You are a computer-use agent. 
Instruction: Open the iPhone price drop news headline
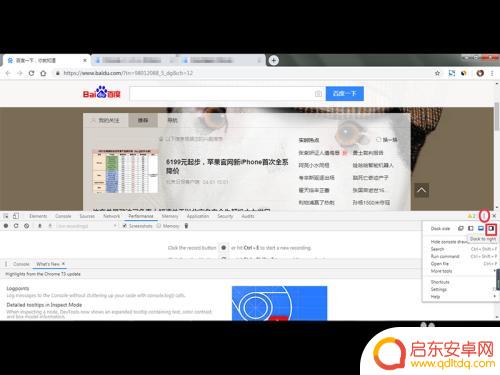click(227, 166)
